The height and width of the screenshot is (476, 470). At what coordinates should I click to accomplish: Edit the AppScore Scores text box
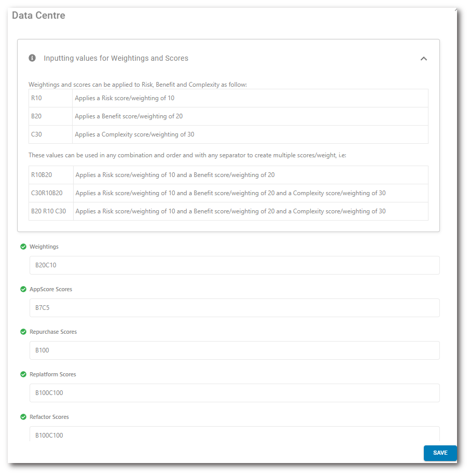tap(234, 308)
